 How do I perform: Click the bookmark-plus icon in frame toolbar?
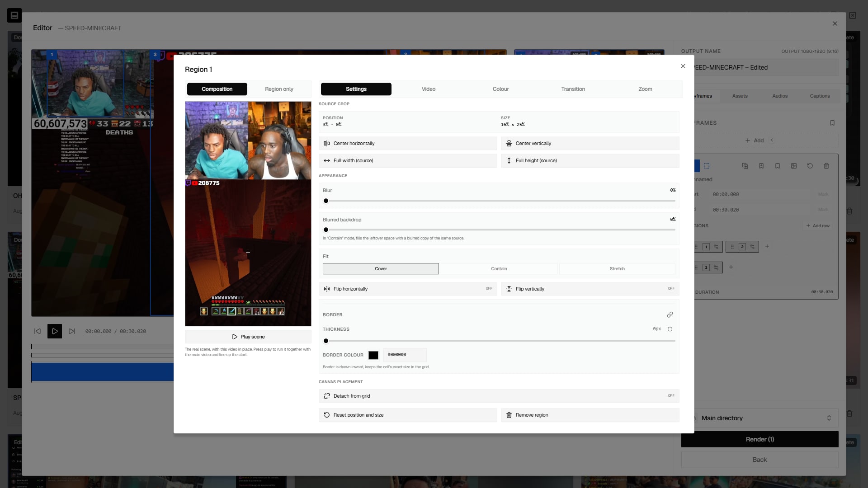(x=761, y=166)
